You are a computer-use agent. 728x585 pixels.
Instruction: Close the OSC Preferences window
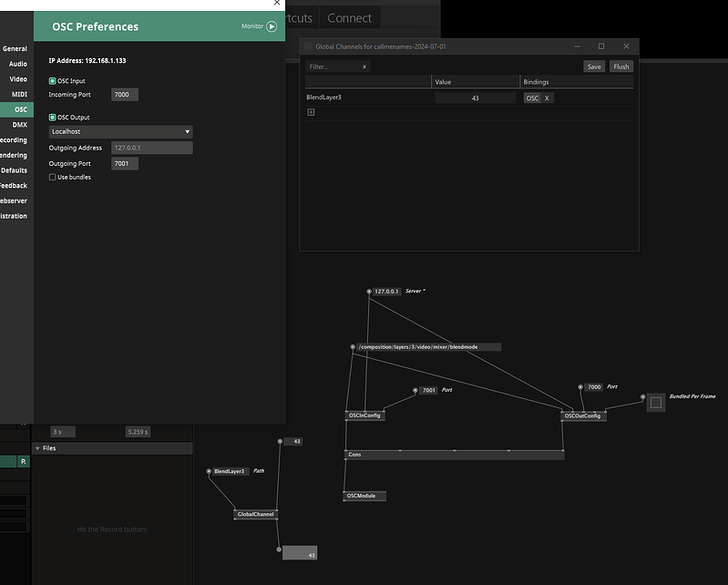[x=277, y=3]
